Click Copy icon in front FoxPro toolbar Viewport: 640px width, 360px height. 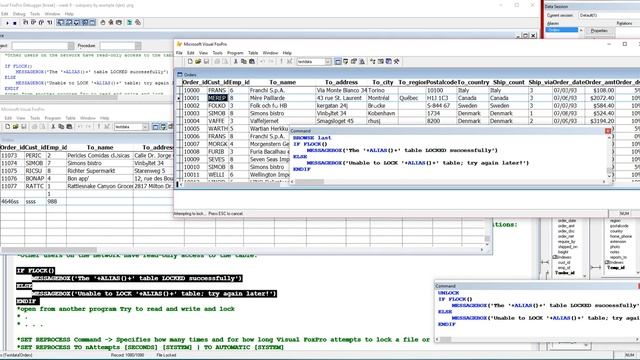pyautogui.click(x=244, y=62)
